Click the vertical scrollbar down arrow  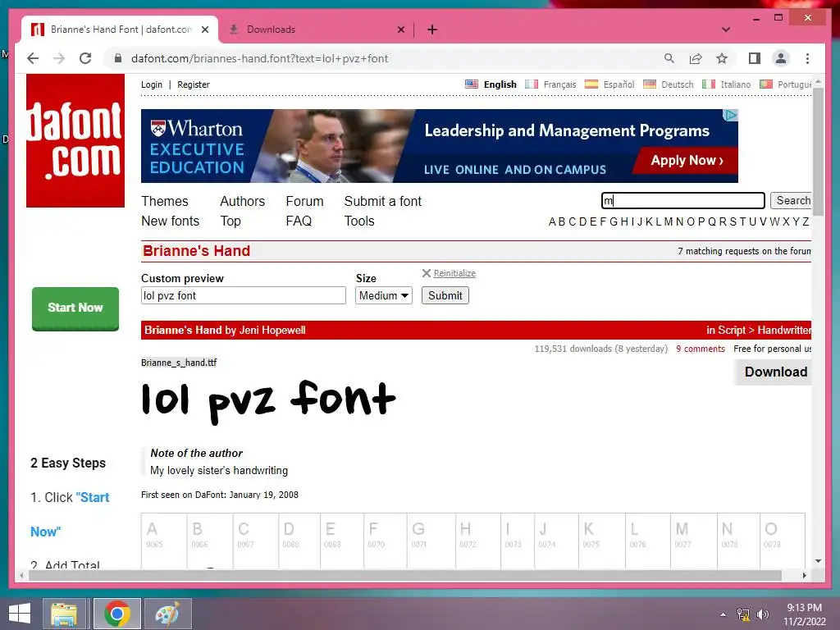tap(818, 561)
